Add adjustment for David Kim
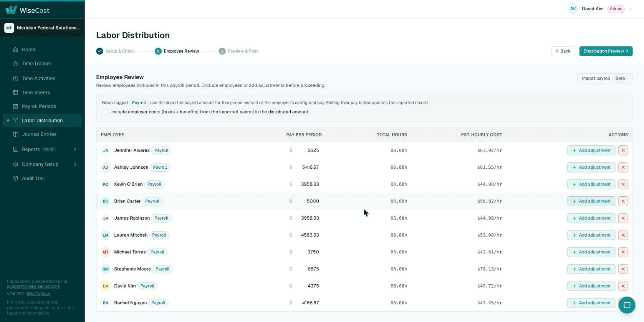The width and height of the screenshot is (644, 322). (591, 286)
